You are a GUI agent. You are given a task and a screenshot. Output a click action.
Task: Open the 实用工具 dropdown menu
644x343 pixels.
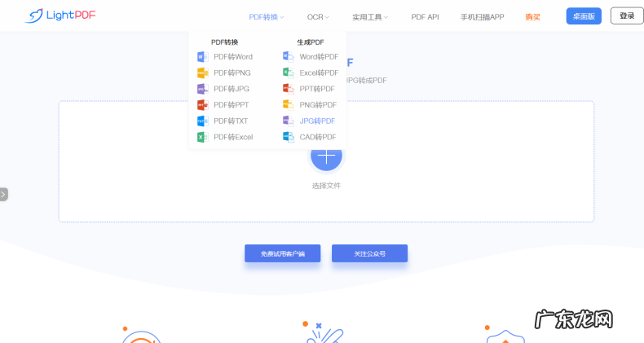[x=369, y=17]
